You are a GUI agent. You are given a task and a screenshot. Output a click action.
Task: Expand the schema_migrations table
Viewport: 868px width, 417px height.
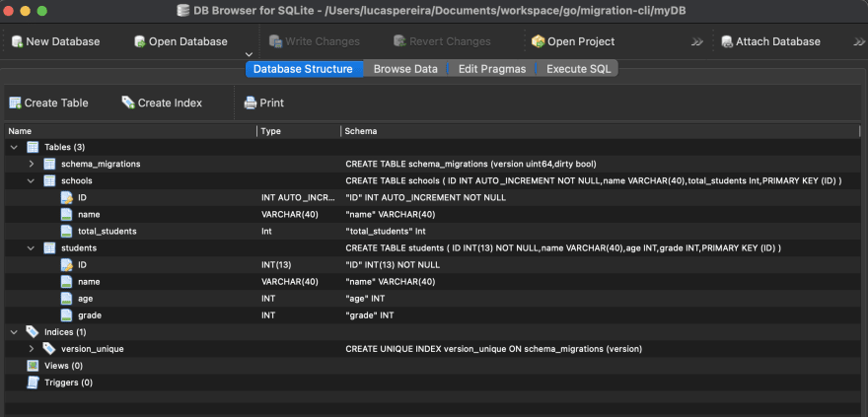(x=31, y=164)
